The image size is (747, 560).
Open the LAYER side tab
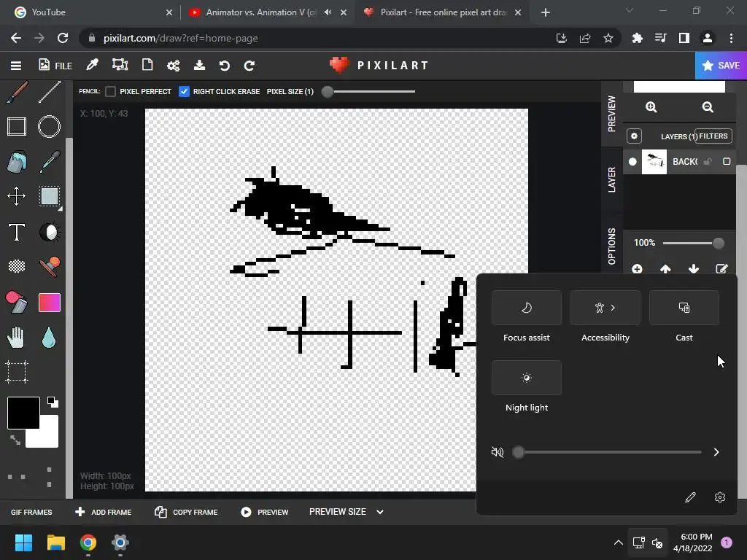[612, 179]
